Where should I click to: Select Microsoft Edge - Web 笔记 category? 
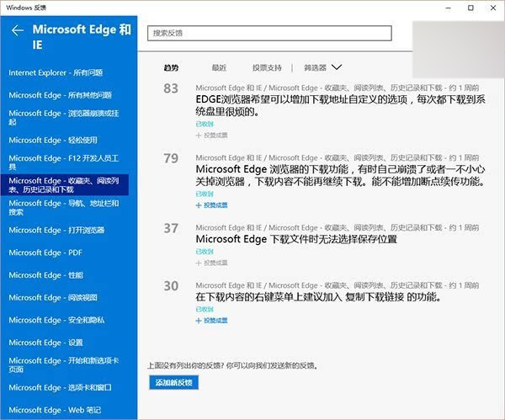pyautogui.click(x=55, y=410)
